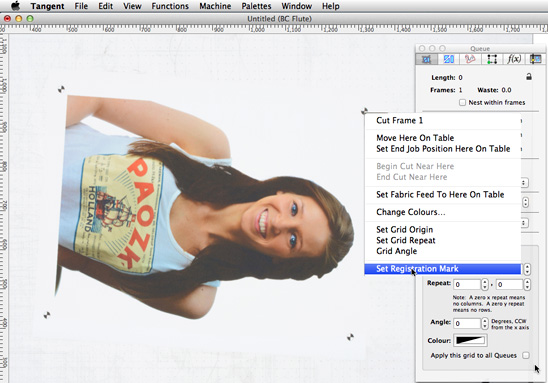Choose Move Here On Table
Screen dimensions: 548x383
pyautogui.click(x=442, y=138)
